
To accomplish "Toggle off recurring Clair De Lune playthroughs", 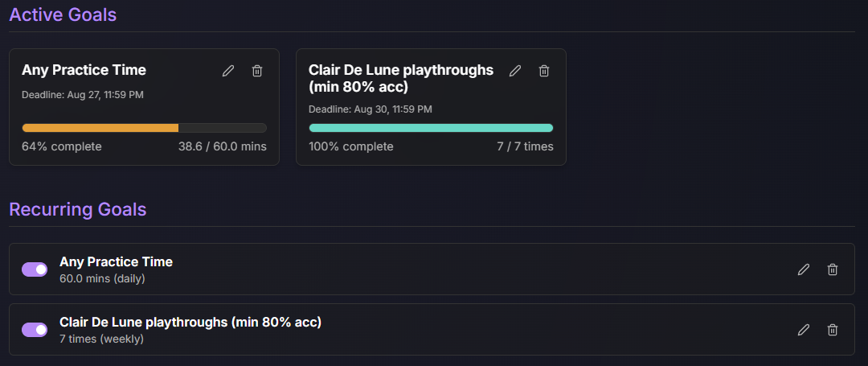I will pyautogui.click(x=35, y=330).
